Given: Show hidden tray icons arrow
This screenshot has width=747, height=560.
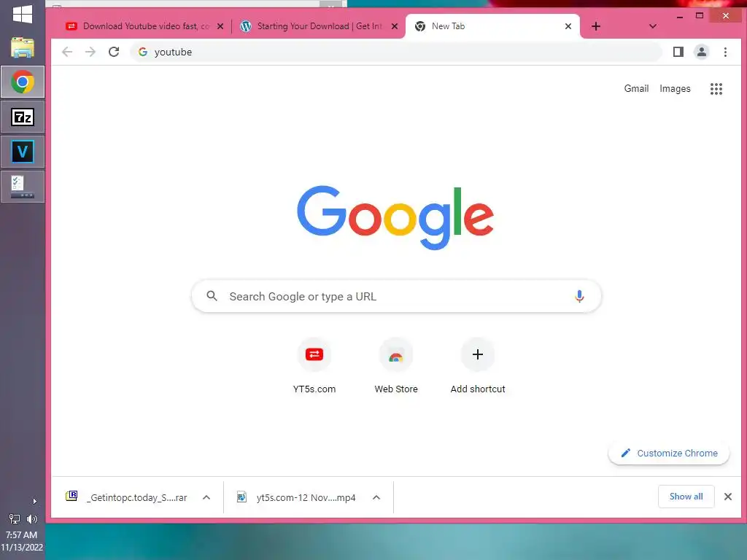Looking at the screenshot, I should click(x=34, y=501).
